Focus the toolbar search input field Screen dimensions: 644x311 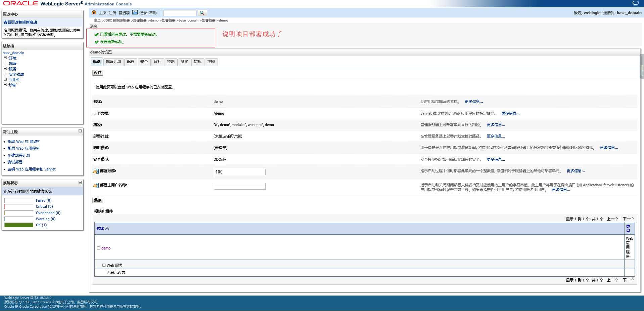[180, 13]
